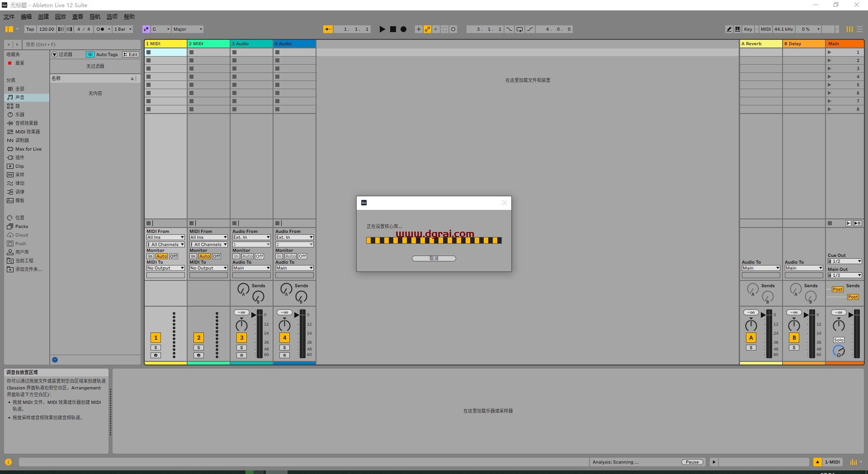
Task: Open track 3 Audio From Ext. In dropdown
Action: (x=251, y=237)
